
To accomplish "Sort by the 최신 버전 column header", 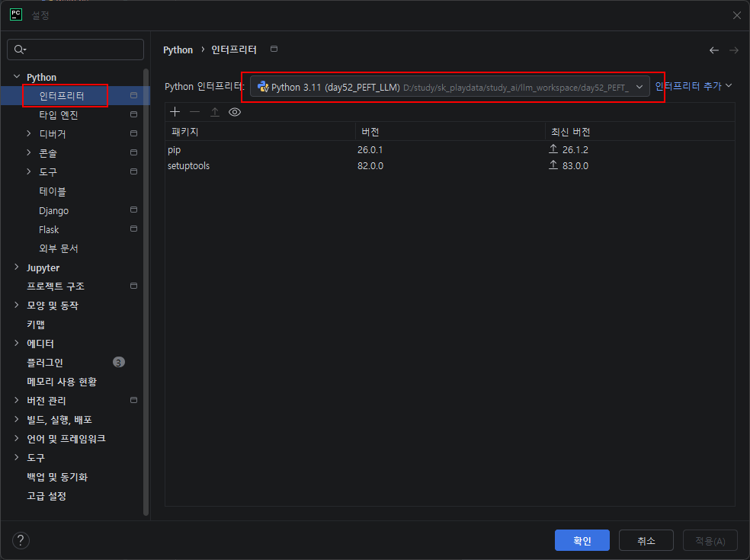I will [639, 132].
